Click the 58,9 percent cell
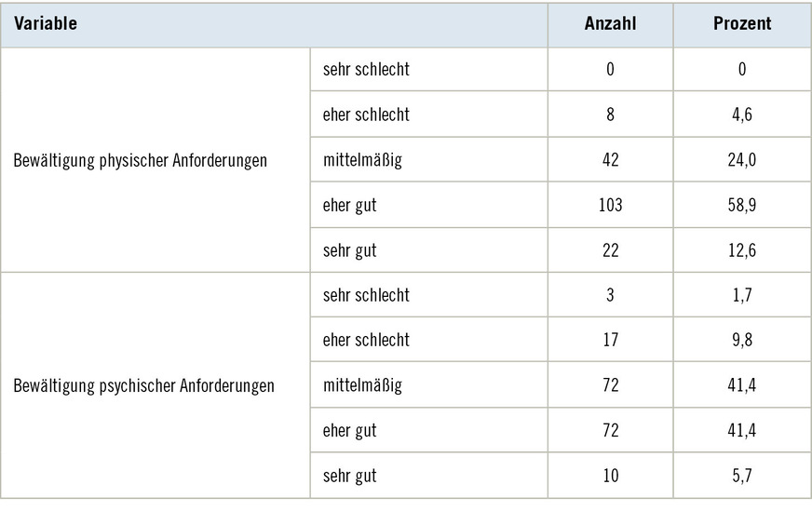The image size is (812, 511). coord(742,205)
